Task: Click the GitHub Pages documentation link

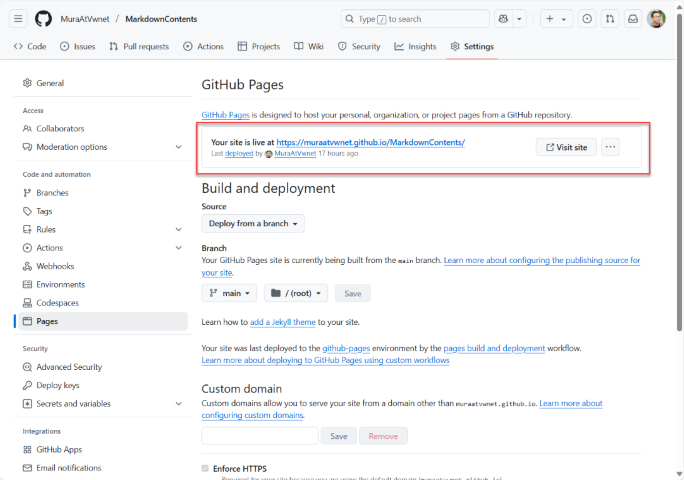Action: click(x=226, y=115)
